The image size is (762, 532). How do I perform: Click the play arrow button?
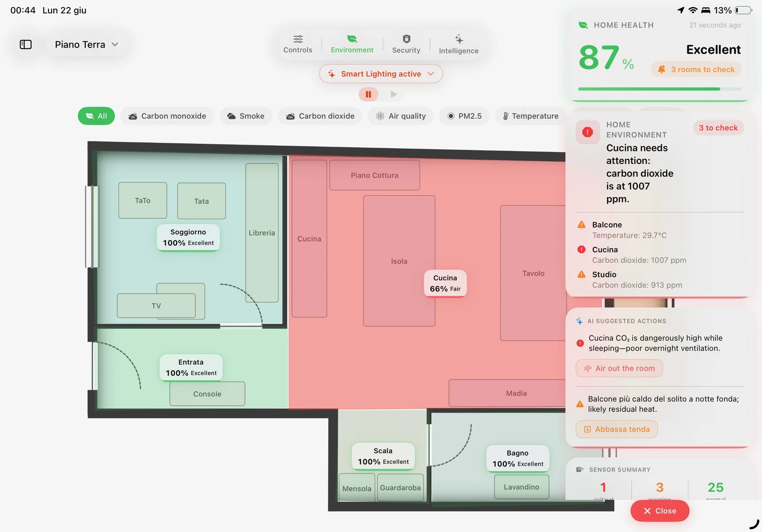point(393,94)
